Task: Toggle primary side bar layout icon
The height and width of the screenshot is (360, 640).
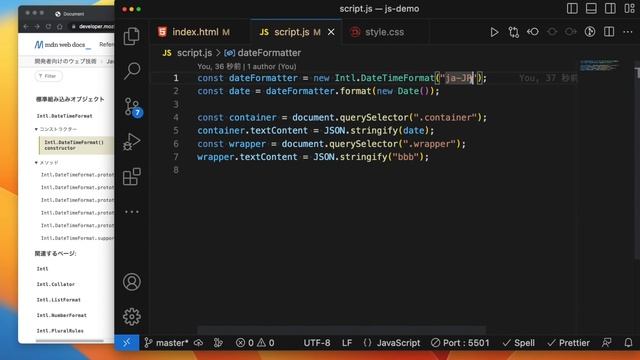Action: point(572,9)
